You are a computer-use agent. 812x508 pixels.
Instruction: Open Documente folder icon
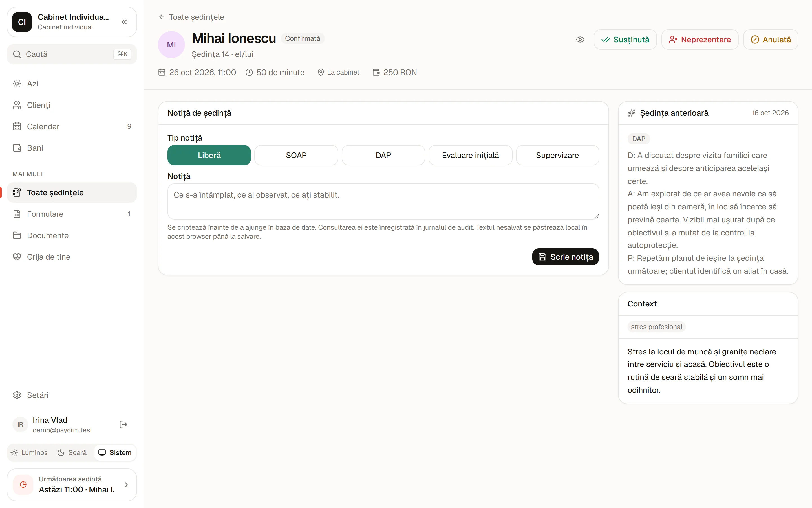[17, 236]
